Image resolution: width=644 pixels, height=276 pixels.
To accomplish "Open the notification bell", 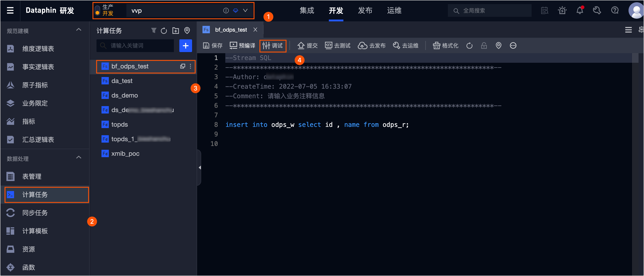I will click(580, 10).
